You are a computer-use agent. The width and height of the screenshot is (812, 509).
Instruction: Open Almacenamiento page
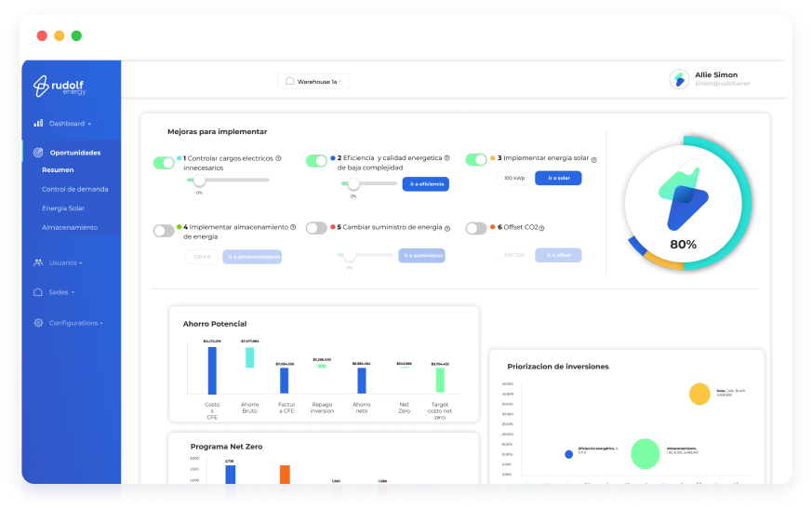70,228
